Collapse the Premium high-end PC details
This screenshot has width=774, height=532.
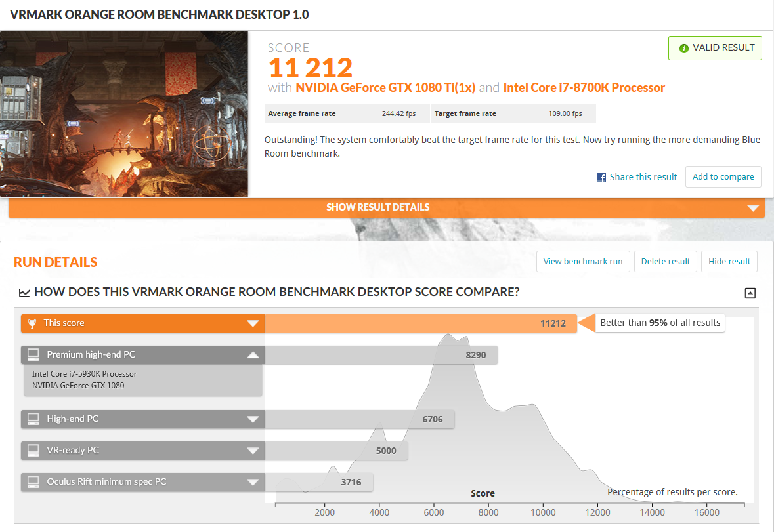(x=253, y=354)
